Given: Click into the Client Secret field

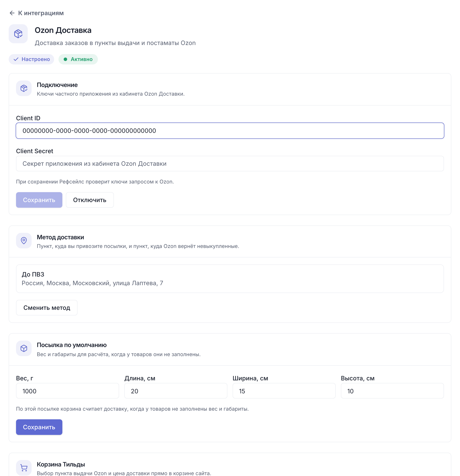Looking at the screenshot, I should tap(230, 164).
